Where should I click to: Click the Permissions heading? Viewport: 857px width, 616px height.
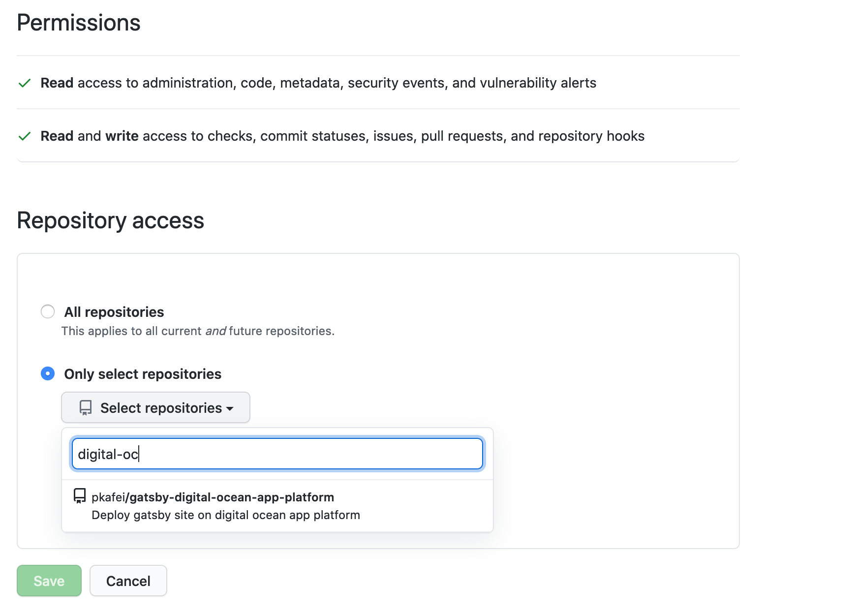click(79, 23)
